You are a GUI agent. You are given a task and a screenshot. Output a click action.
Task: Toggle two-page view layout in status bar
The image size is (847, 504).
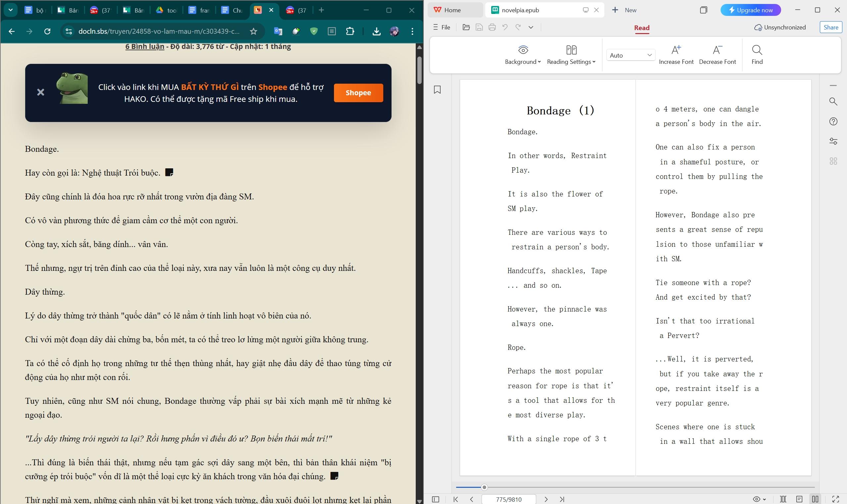[815, 499]
